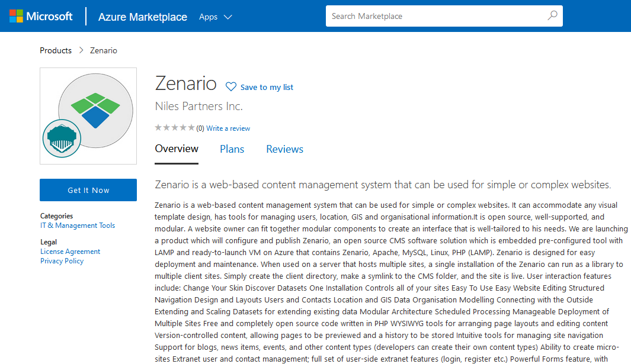Screen dimensions: 631x364
Task: Click the Microsoft logo in header
Action: (x=41, y=16)
